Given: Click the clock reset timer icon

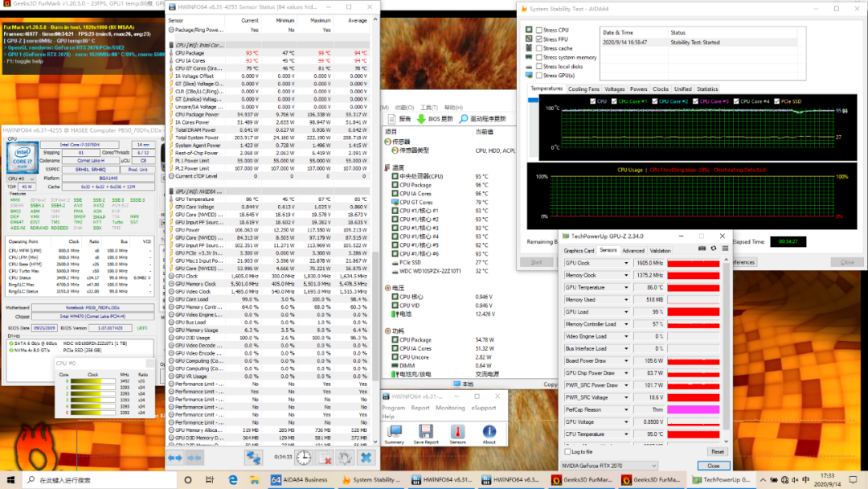Looking at the screenshot, I should (x=304, y=458).
